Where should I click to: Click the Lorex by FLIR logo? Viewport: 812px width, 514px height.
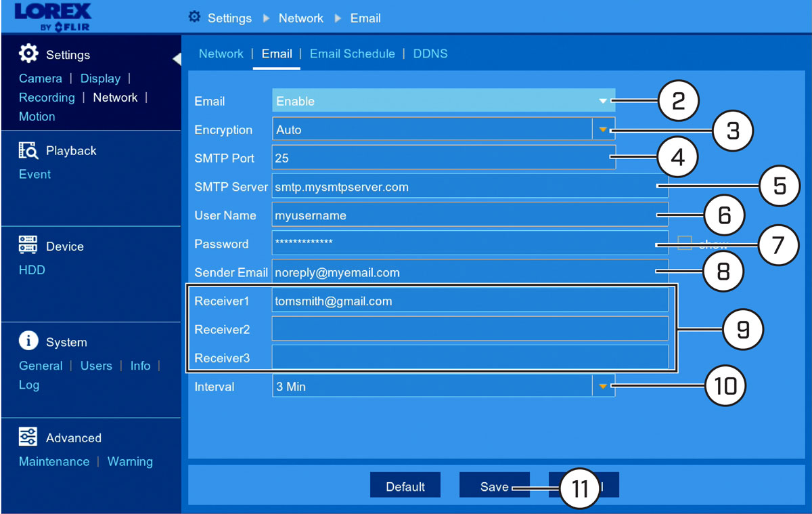[x=51, y=17]
